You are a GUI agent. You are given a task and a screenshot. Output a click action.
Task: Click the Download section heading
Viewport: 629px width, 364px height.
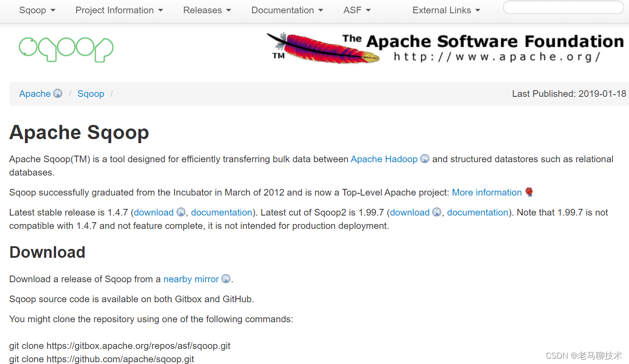[x=47, y=252]
